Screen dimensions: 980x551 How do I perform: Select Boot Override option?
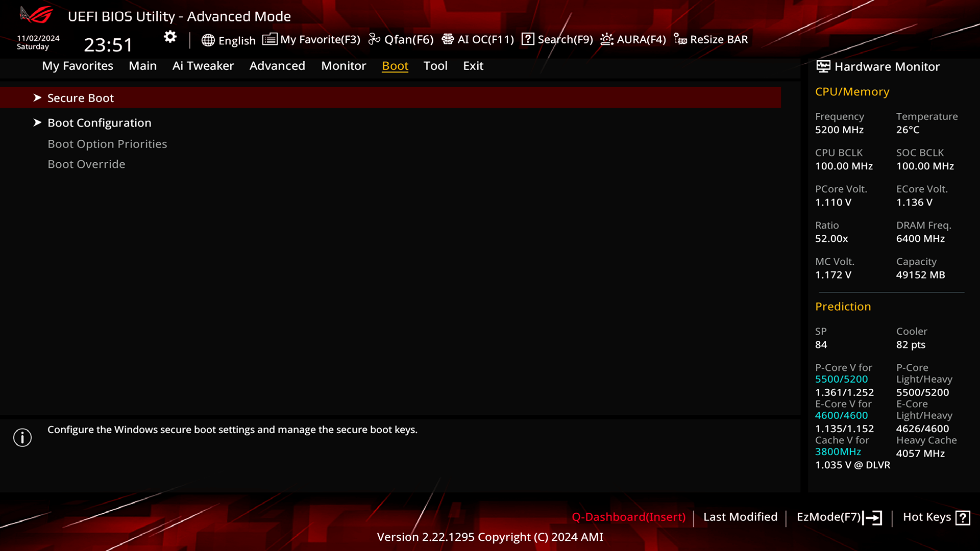pos(86,164)
